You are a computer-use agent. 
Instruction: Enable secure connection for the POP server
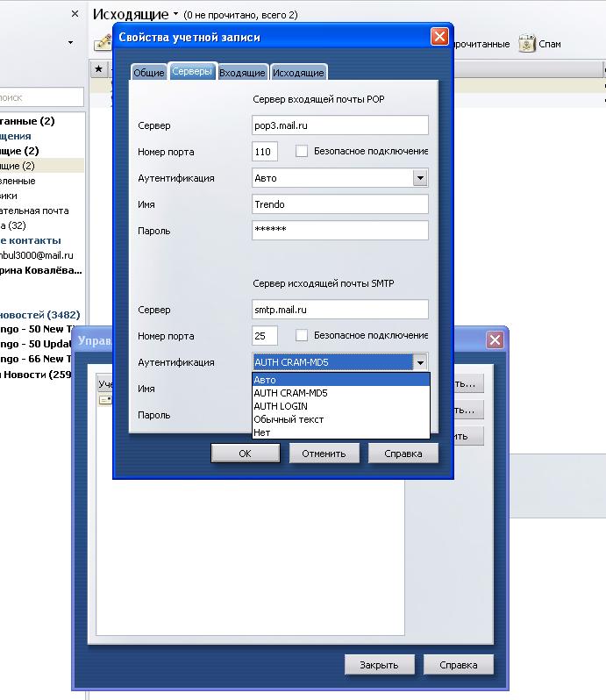click(x=302, y=152)
